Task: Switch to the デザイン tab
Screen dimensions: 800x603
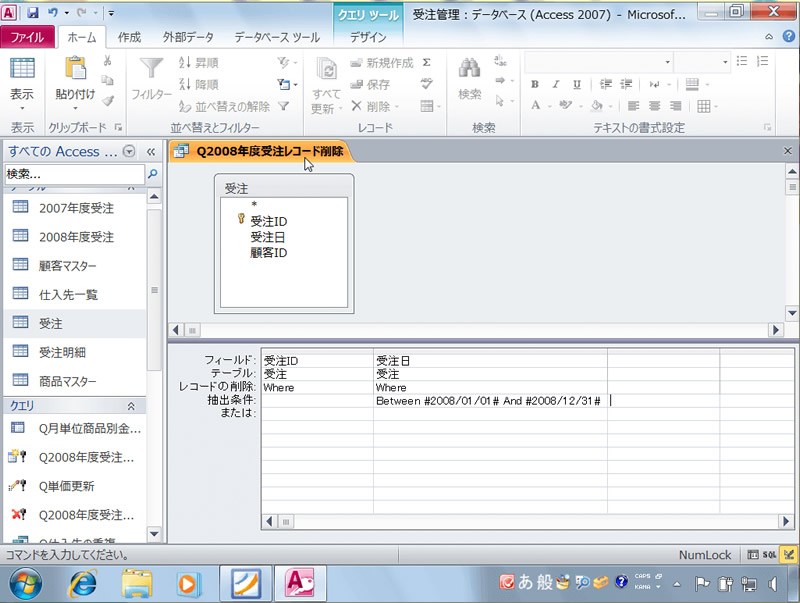Action: tap(368, 37)
